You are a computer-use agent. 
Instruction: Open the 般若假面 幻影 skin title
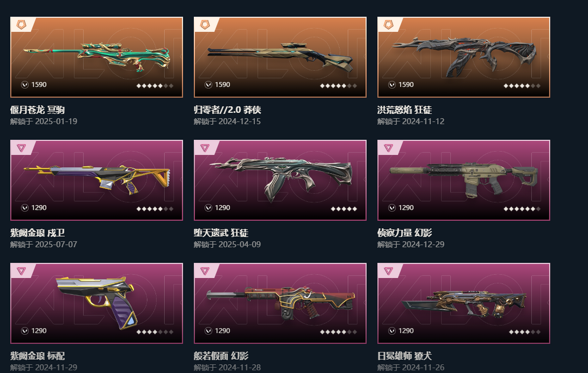click(x=221, y=356)
